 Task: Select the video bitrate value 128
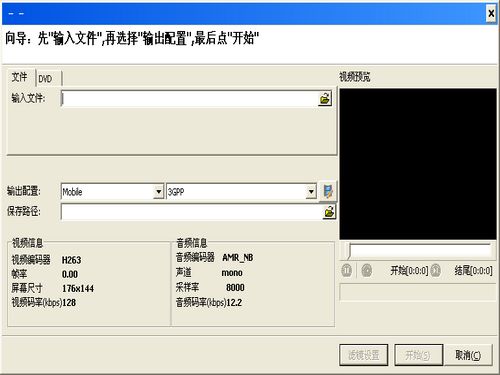coord(69,303)
